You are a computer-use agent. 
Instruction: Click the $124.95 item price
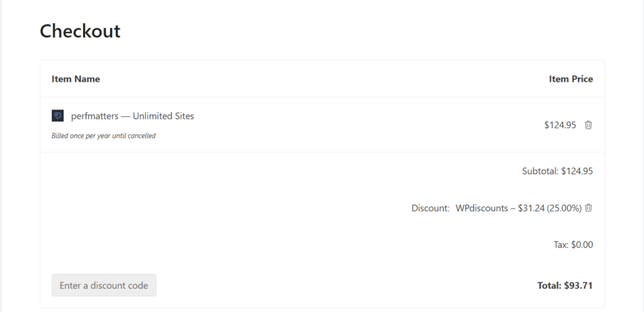[x=560, y=125]
